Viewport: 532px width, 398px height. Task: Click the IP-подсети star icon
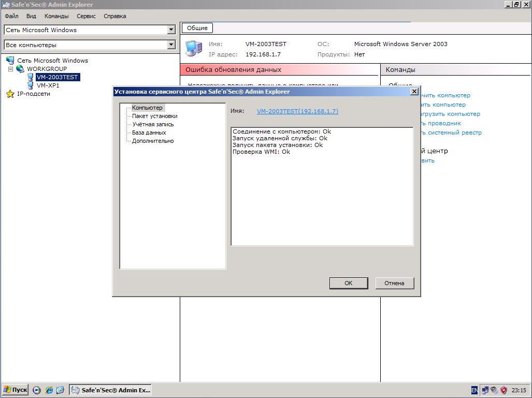[x=10, y=94]
